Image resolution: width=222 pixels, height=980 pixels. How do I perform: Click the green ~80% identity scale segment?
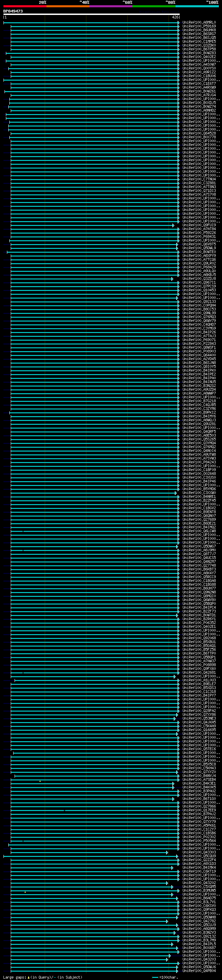tap(154, 6)
